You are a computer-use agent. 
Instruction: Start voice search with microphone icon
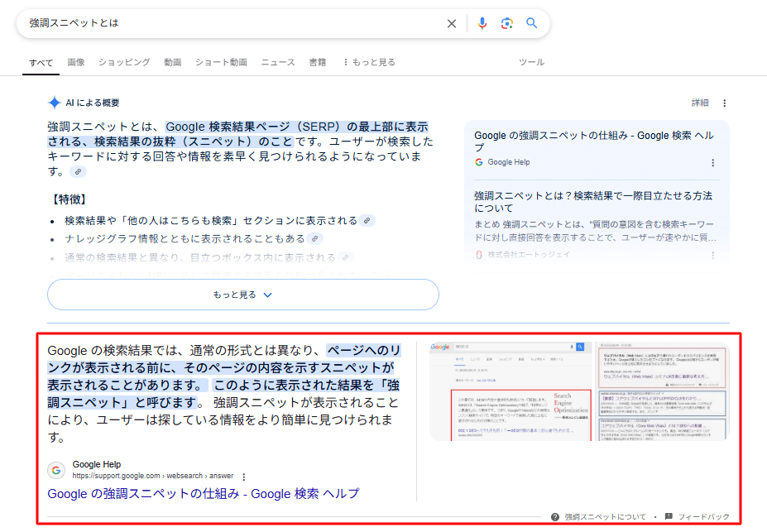[482, 23]
